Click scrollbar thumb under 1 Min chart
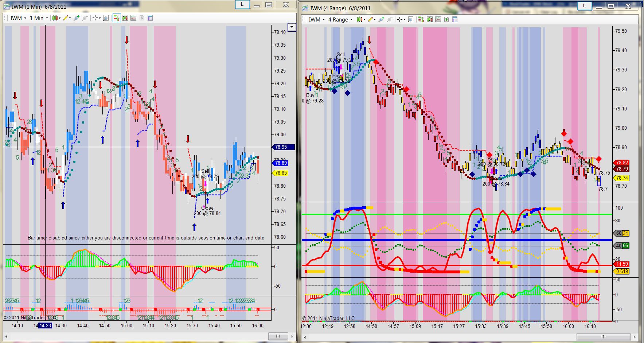This screenshot has height=343, width=644. click(278, 336)
